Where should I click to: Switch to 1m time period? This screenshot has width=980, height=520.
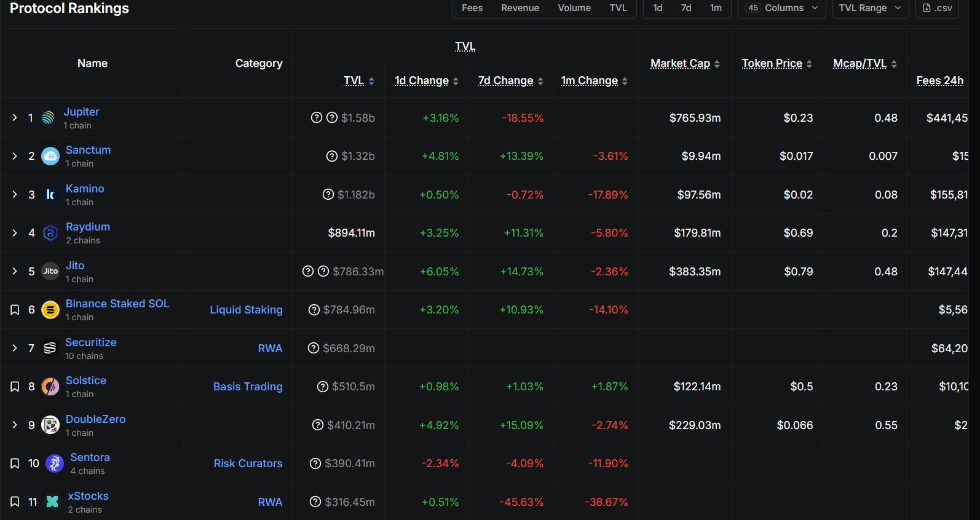(716, 8)
